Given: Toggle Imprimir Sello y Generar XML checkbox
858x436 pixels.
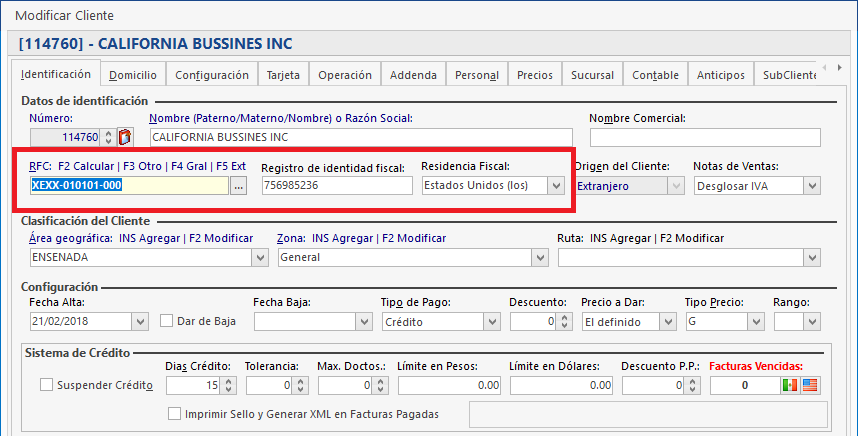Looking at the screenshot, I should [x=176, y=413].
